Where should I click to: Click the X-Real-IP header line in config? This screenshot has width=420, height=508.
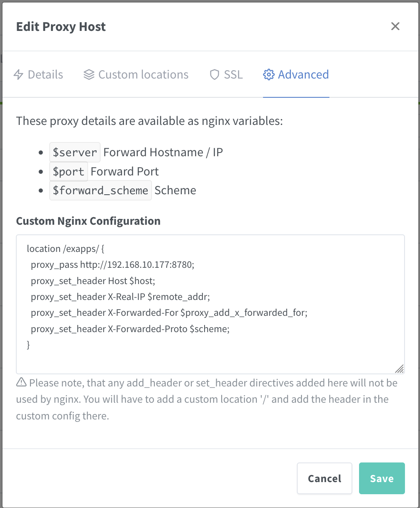point(120,297)
